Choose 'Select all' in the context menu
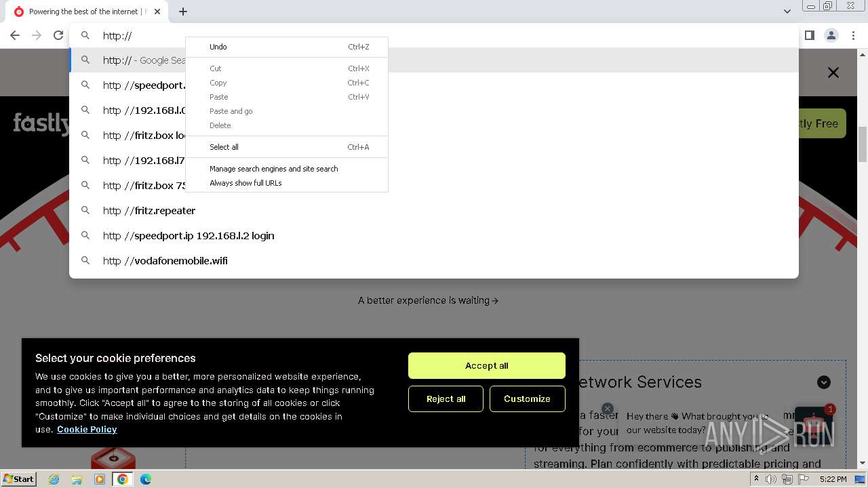This screenshot has height=488, width=868. (x=287, y=147)
